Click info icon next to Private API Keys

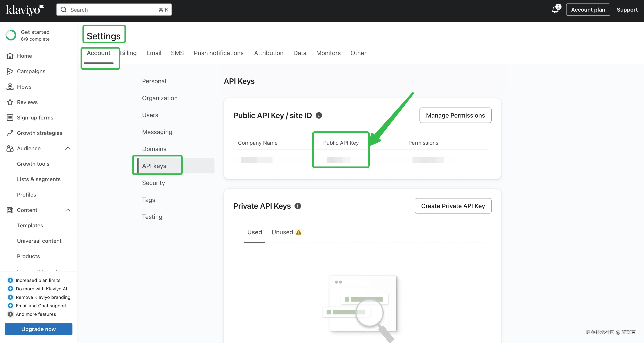point(298,206)
